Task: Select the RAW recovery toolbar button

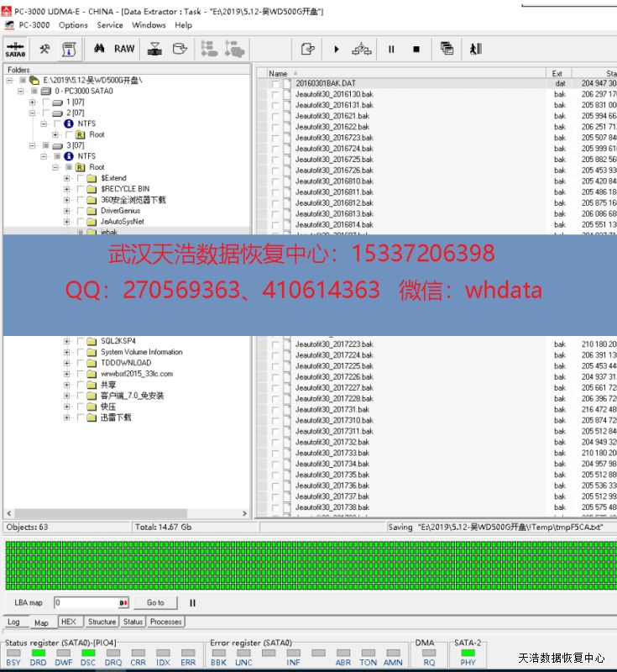Action: tap(124, 50)
